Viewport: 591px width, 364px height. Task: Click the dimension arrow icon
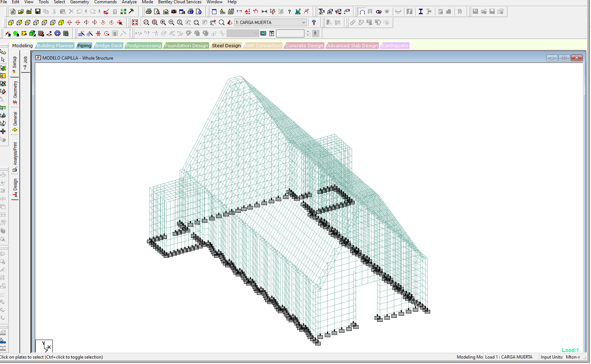264,12
